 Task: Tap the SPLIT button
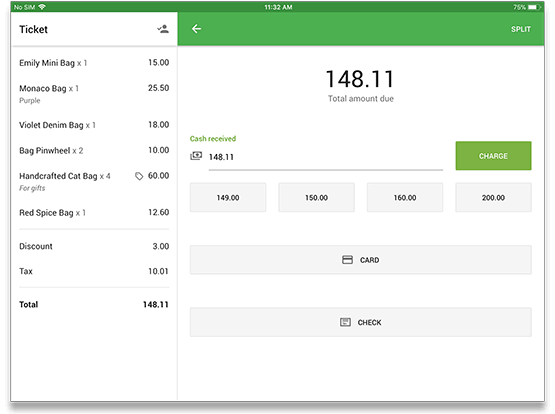click(x=521, y=29)
